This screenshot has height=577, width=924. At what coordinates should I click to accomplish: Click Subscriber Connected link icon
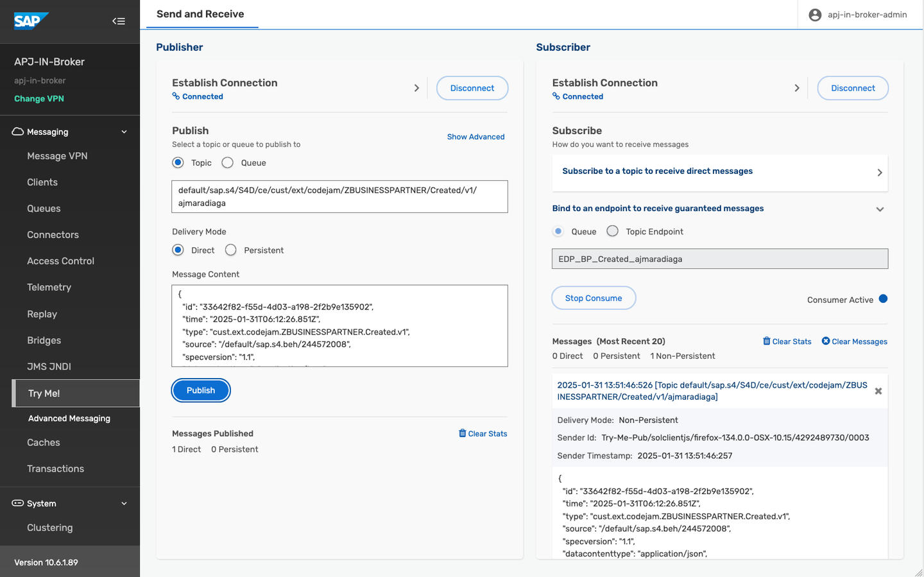pos(556,96)
